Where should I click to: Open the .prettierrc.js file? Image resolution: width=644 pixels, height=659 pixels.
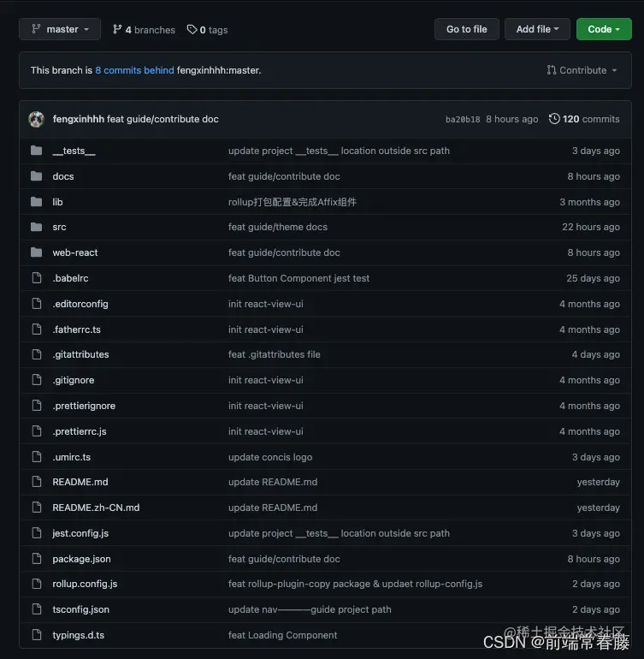[80, 431]
